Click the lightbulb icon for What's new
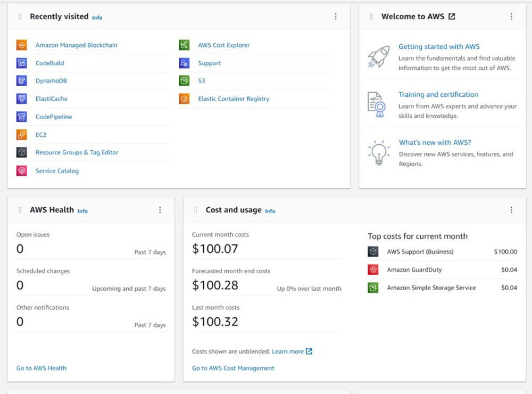The image size is (532, 394). [379, 152]
